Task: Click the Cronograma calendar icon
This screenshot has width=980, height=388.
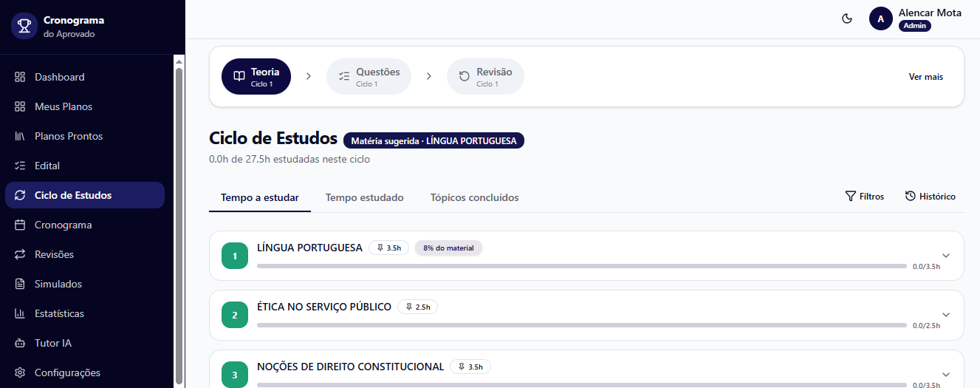Action: [20, 225]
